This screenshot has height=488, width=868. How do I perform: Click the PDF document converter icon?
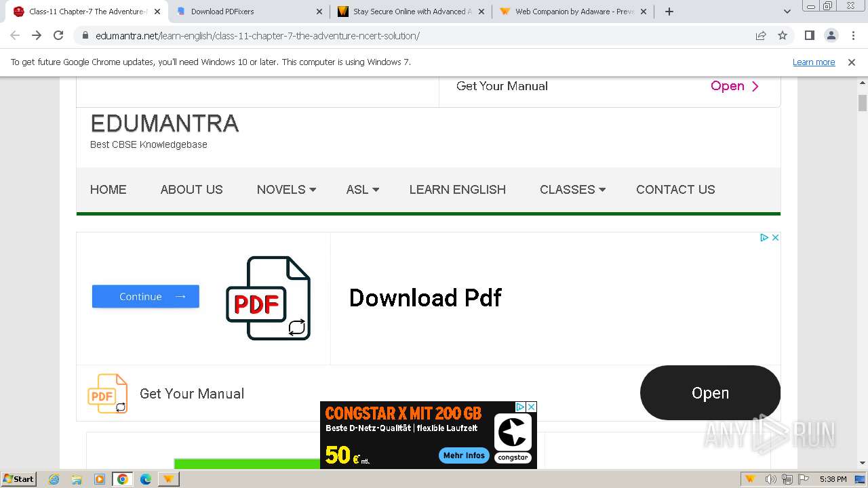[269, 298]
